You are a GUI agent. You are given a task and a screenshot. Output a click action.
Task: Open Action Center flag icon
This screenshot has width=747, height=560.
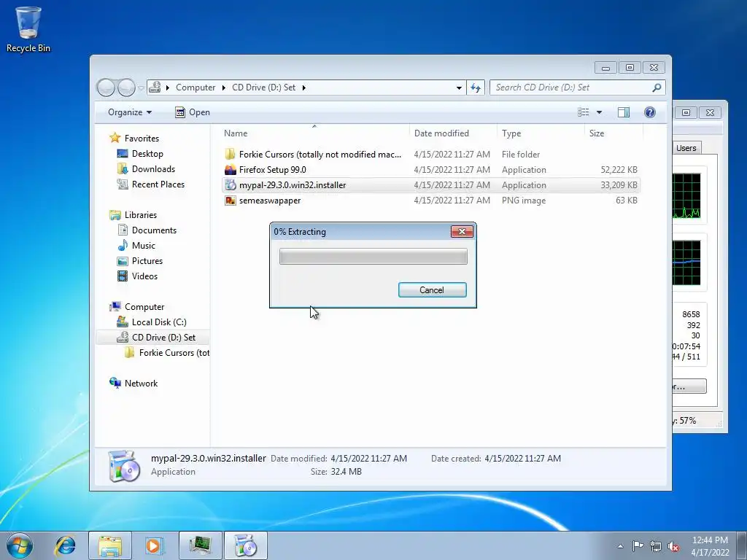638,546
